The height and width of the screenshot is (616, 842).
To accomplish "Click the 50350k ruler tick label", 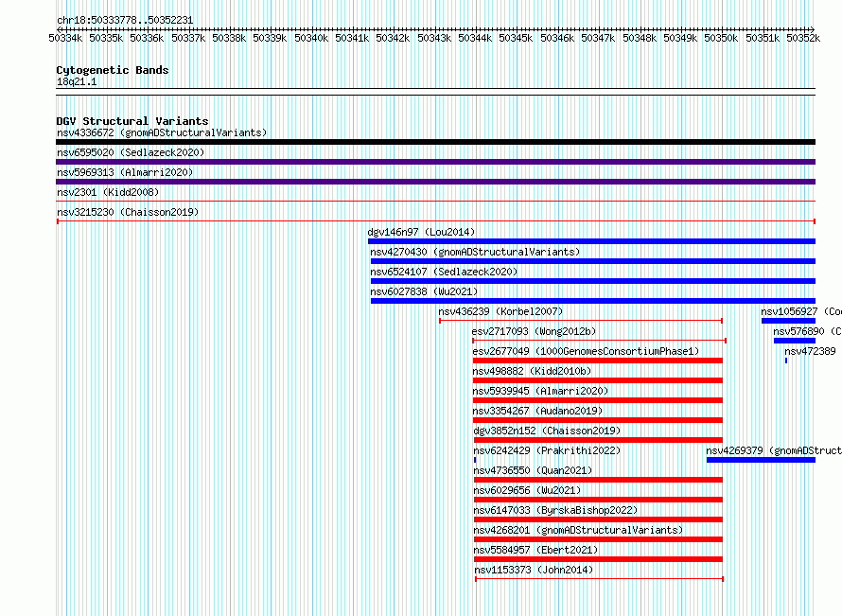I will coord(721,38).
